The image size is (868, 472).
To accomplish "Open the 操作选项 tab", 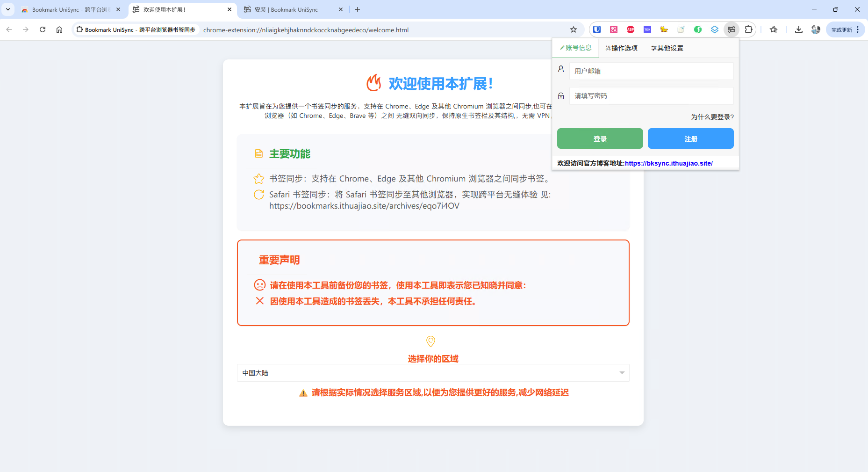I will point(622,48).
